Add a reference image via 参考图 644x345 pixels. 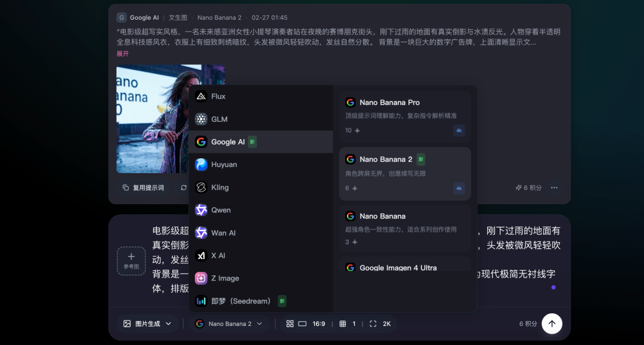(131, 261)
